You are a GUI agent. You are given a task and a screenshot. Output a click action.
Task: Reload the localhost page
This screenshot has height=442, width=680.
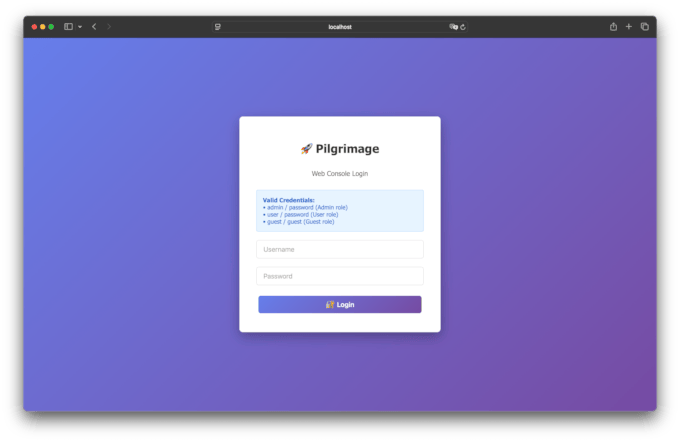(464, 27)
